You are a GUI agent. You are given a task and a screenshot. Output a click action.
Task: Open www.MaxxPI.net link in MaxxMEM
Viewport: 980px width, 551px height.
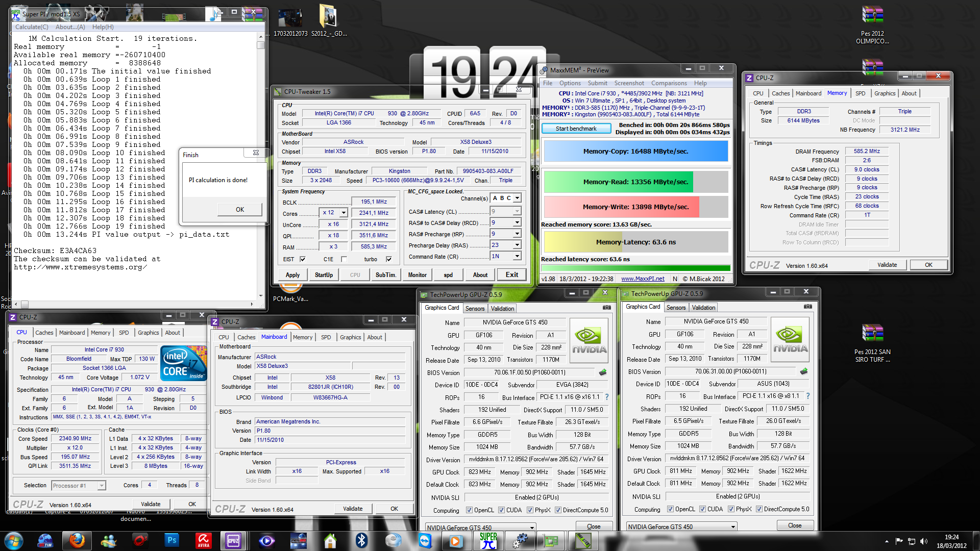[x=643, y=279]
